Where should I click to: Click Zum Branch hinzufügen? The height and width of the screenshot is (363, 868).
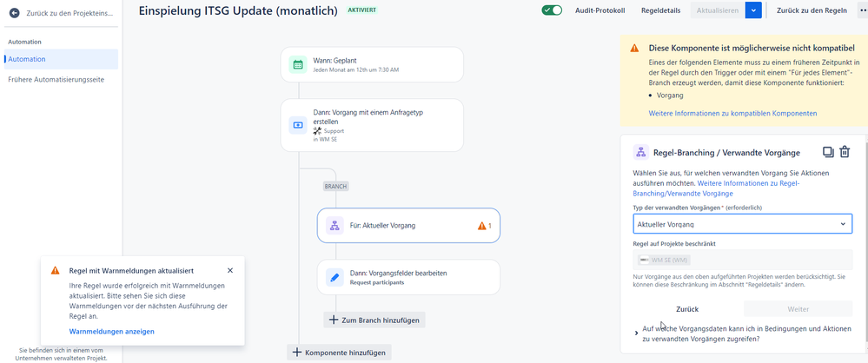[374, 320]
